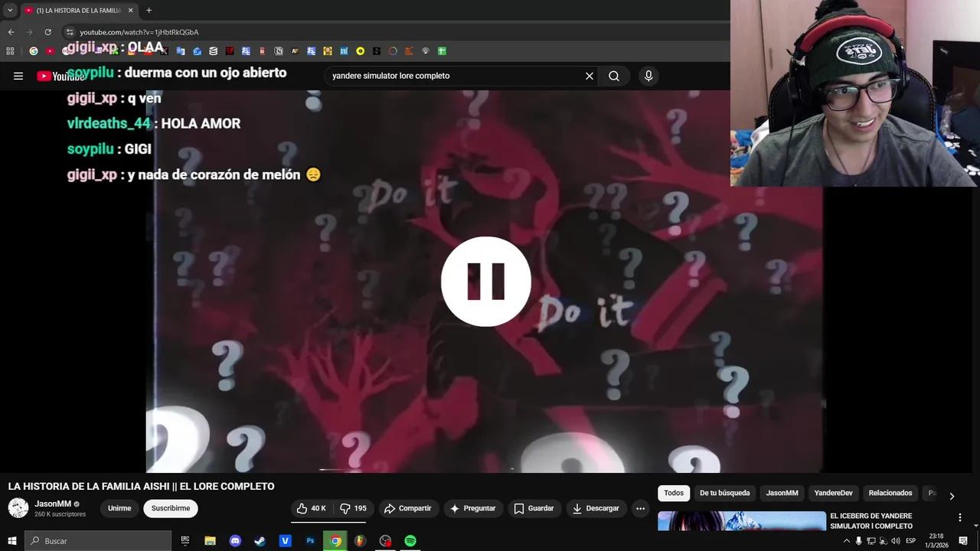Open the JasonMM channel name link
The image size is (980, 551).
[53, 504]
